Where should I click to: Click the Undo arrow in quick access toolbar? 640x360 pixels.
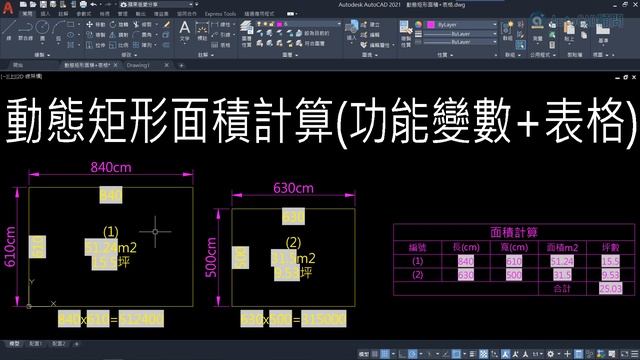point(93,4)
